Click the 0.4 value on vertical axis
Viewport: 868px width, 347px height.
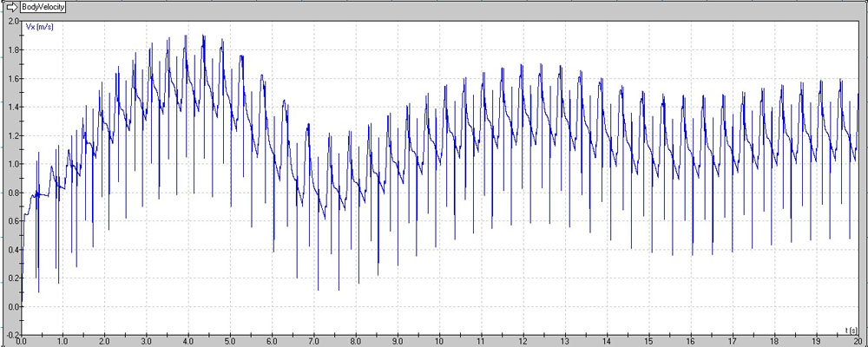click(14, 250)
